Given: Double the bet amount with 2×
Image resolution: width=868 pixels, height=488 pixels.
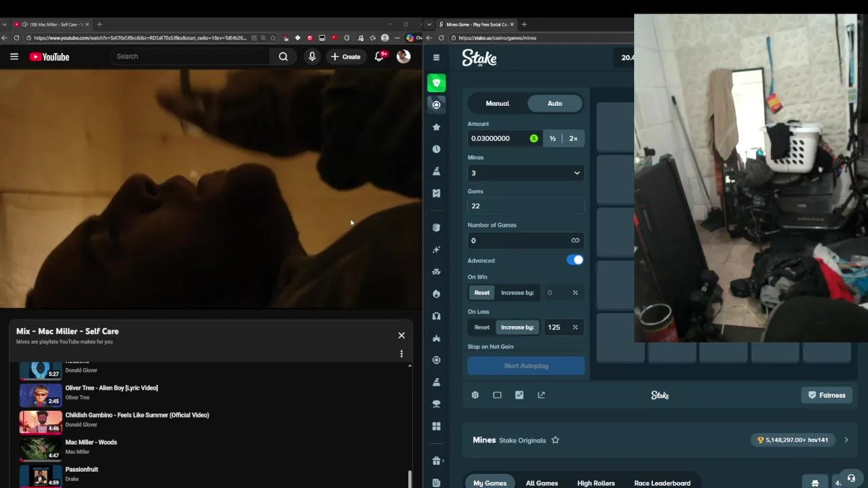Looking at the screenshot, I should (574, 138).
